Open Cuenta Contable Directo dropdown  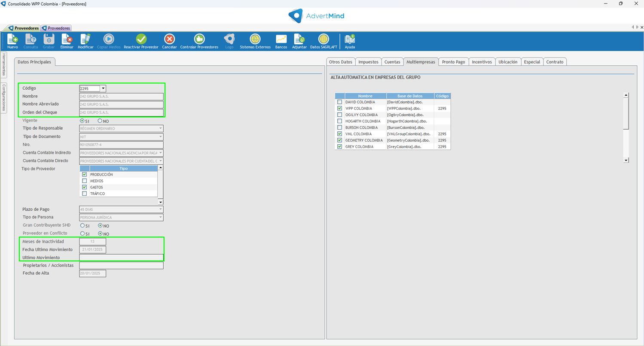(x=161, y=161)
